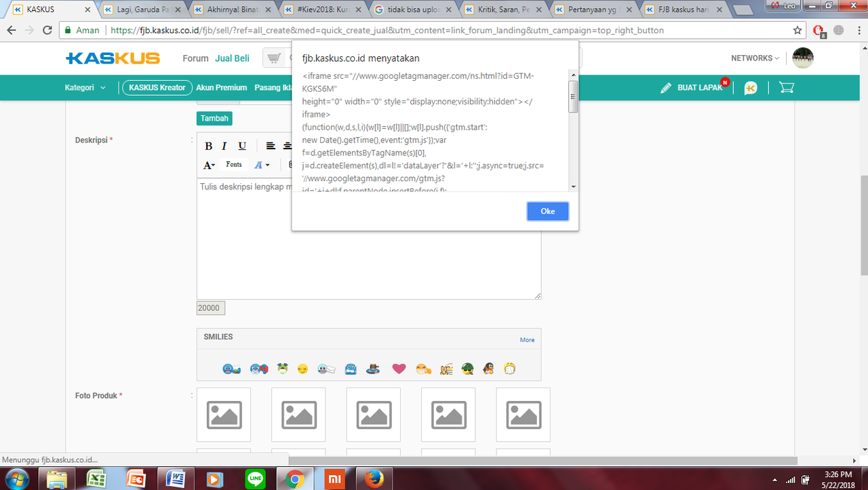Click BUAT LAPAK pencil button
Viewport: 868px width, 490px height.
692,88
